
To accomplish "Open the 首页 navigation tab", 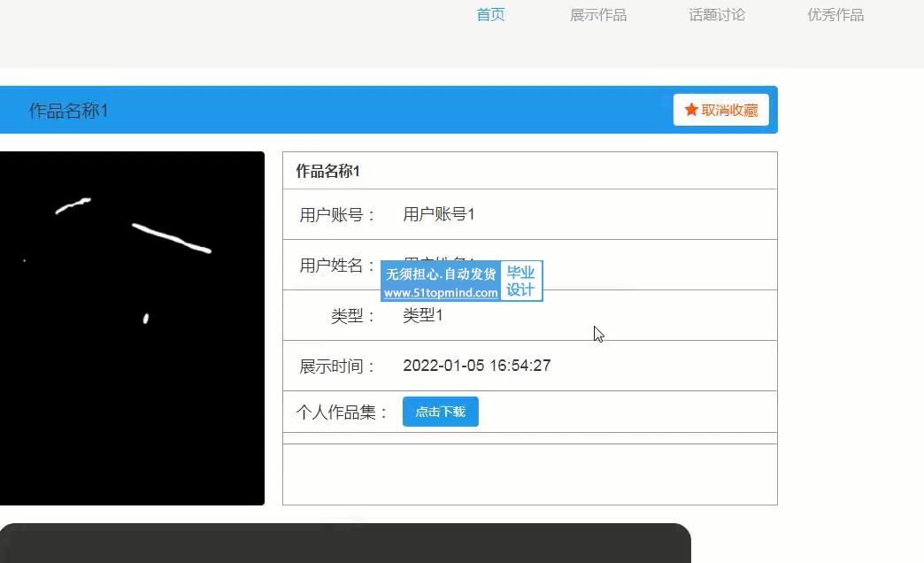I will pos(490,15).
